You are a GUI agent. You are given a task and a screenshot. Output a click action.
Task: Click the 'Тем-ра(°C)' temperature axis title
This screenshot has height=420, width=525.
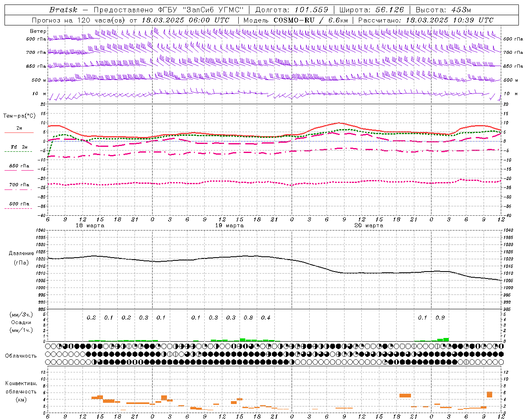point(20,116)
